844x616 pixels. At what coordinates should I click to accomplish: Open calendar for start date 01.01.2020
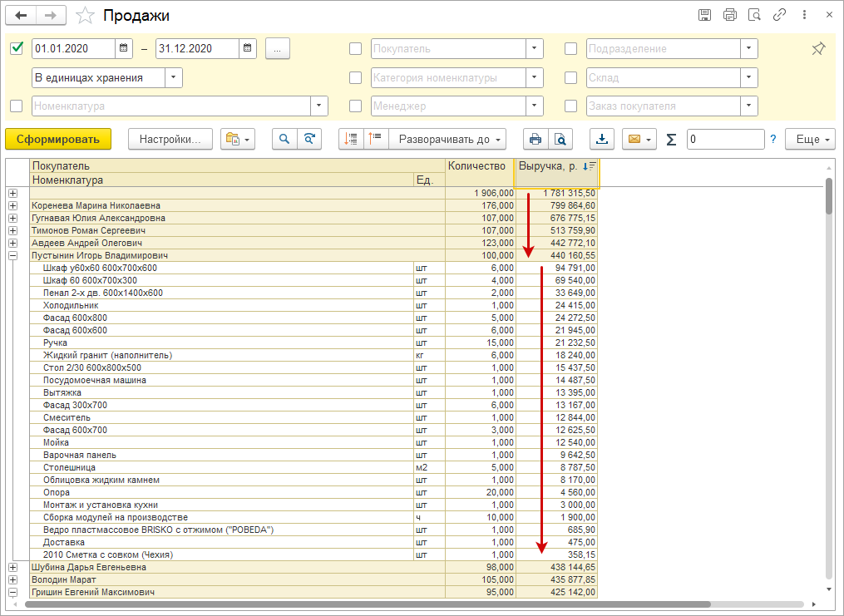124,49
